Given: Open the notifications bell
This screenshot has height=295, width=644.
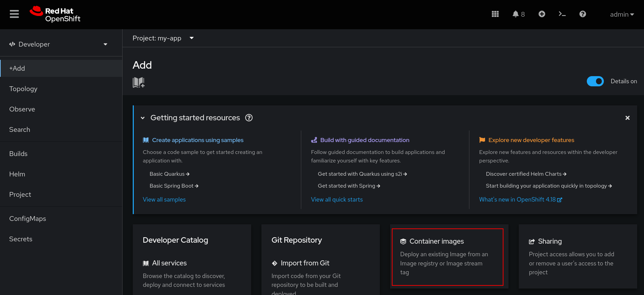Looking at the screenshot, I should (x=518, y=14).
